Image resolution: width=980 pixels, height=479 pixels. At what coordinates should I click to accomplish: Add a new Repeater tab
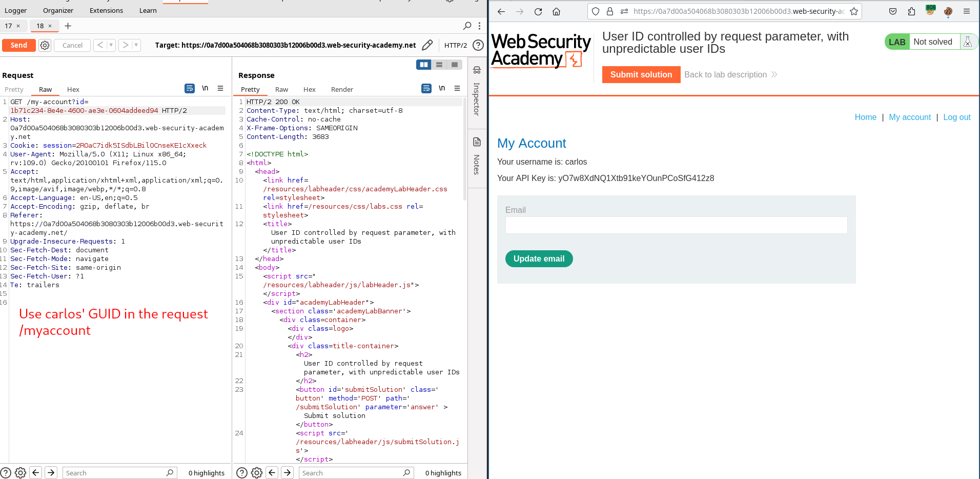68,26
